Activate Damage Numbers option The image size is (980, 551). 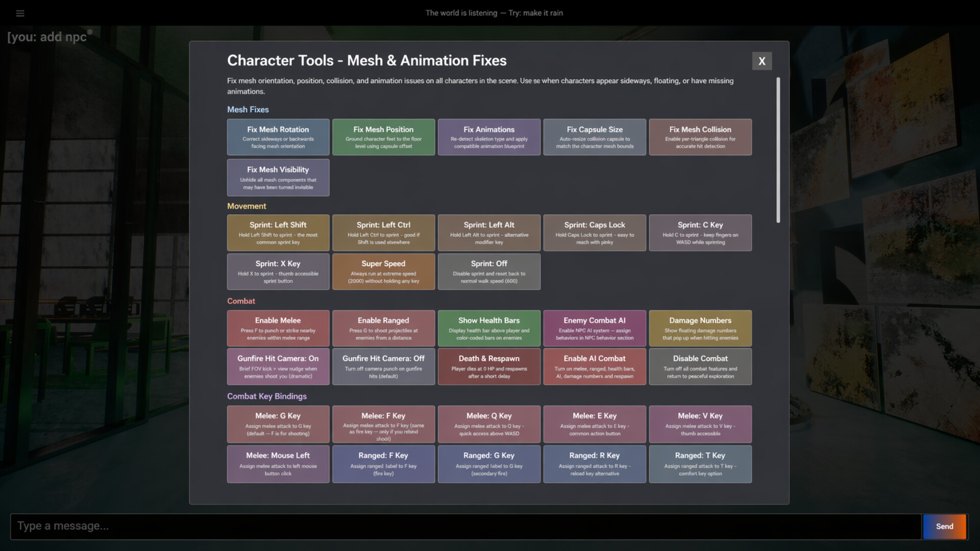(x=700, y=328)
